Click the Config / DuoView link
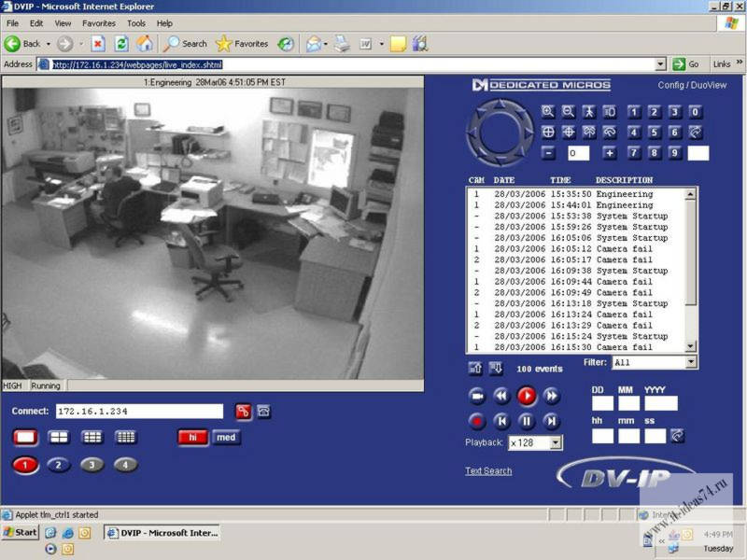Screen dimensions: 747x560 coord(692,85)
